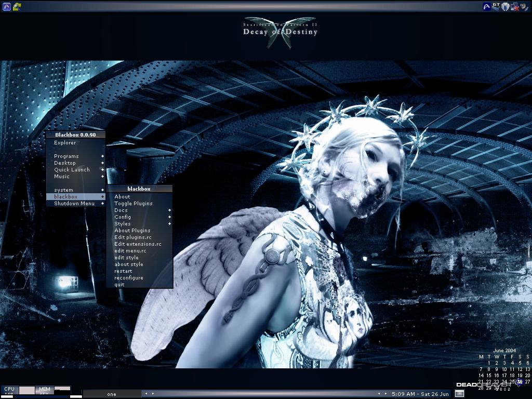Select Toggle Plugins entry
Screen dimensions: 532x399
(139, 204)
